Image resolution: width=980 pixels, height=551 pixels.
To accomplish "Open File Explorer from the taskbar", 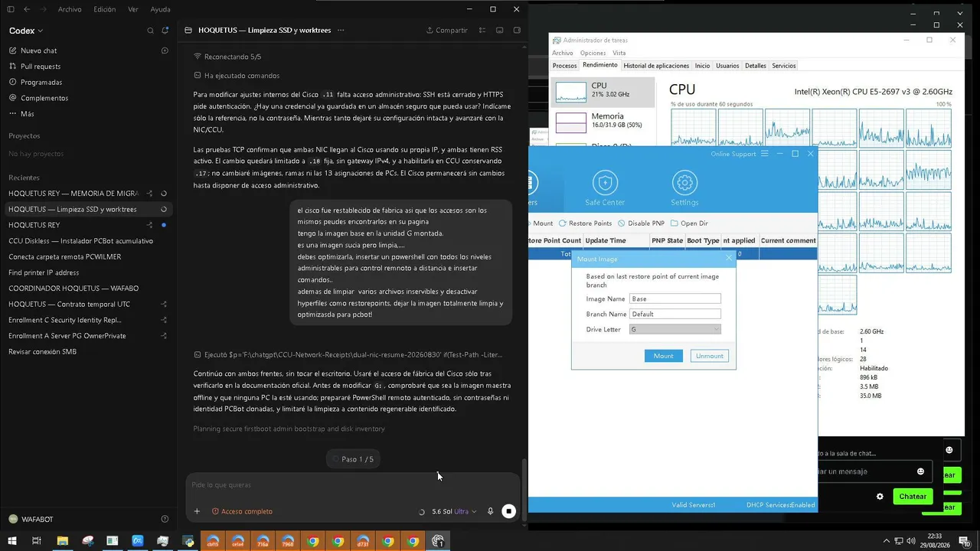I will click(x=63, y=541).
